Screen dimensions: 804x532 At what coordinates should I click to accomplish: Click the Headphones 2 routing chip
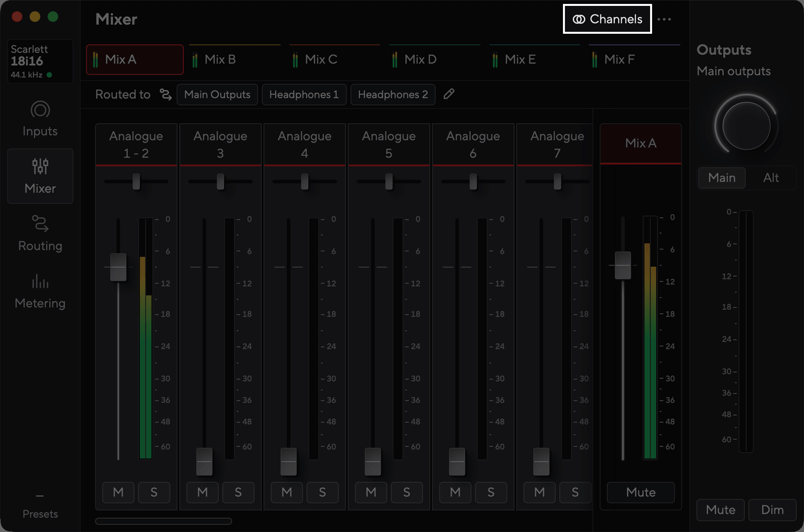(x=393, y=95)
